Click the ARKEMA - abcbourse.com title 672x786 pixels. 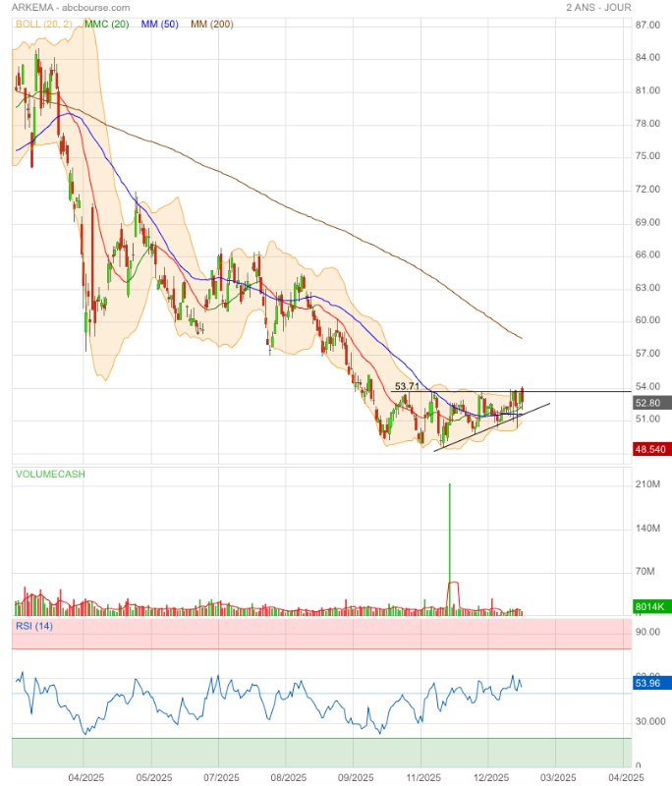(71, 8)
